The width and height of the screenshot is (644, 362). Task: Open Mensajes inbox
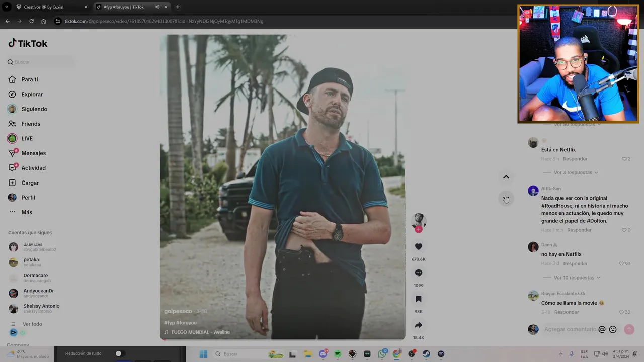coord(27,153)
